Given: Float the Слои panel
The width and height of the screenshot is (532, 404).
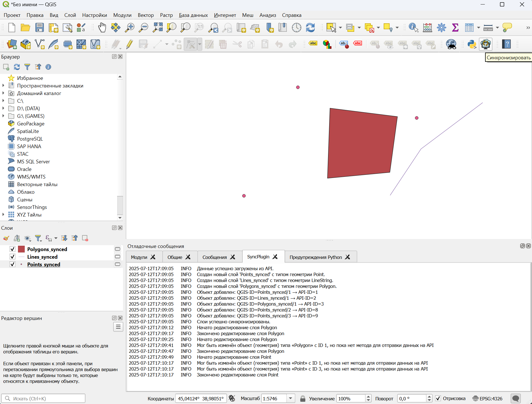Looking at the screenshot, I should coord(114,228).
